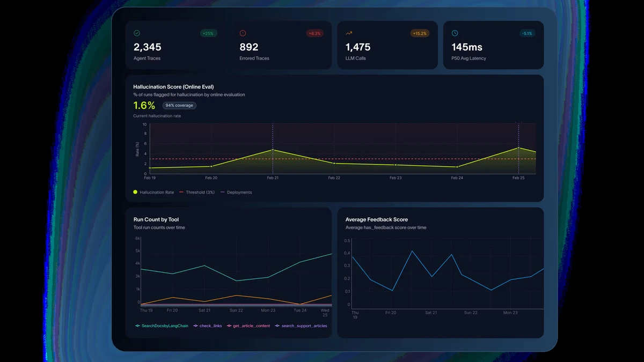Image resolution: width=644 pixels, height=362 pixels.
Task: Click the P50 Avg Latency label
Action: tap(469, 58)
